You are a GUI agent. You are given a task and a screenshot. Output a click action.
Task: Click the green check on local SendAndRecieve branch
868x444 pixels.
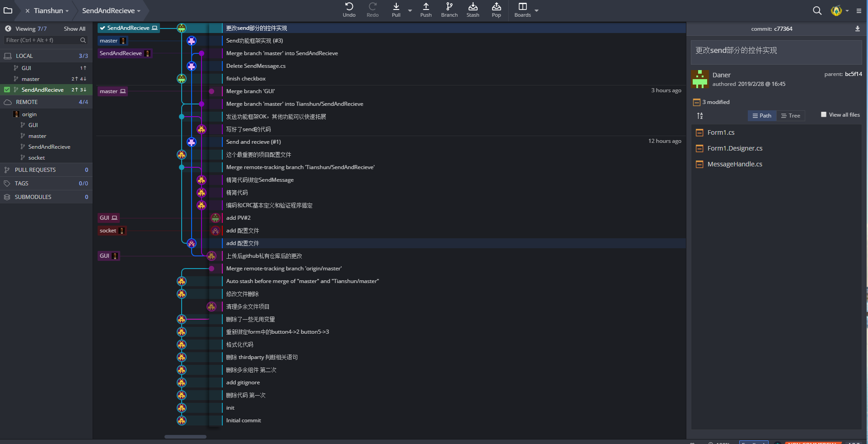[x=7, y=90]
